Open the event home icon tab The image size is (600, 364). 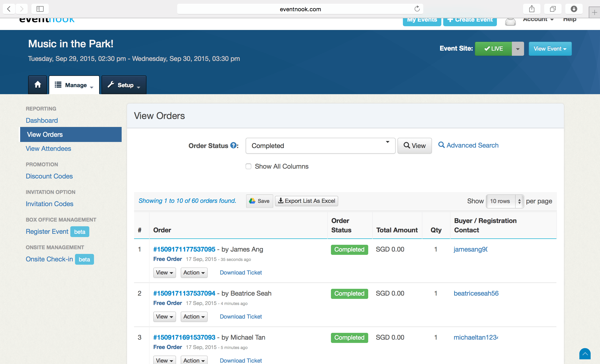[x=37, y=85]
